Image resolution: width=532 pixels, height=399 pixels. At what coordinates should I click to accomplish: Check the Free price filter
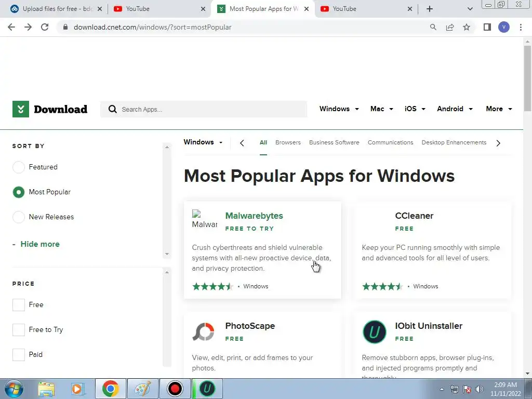coord(19,304)
